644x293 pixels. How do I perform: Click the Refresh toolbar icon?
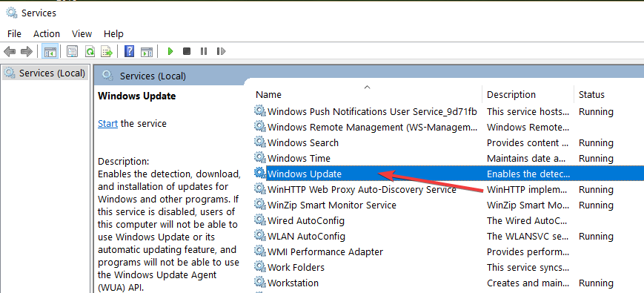point(90,51)
